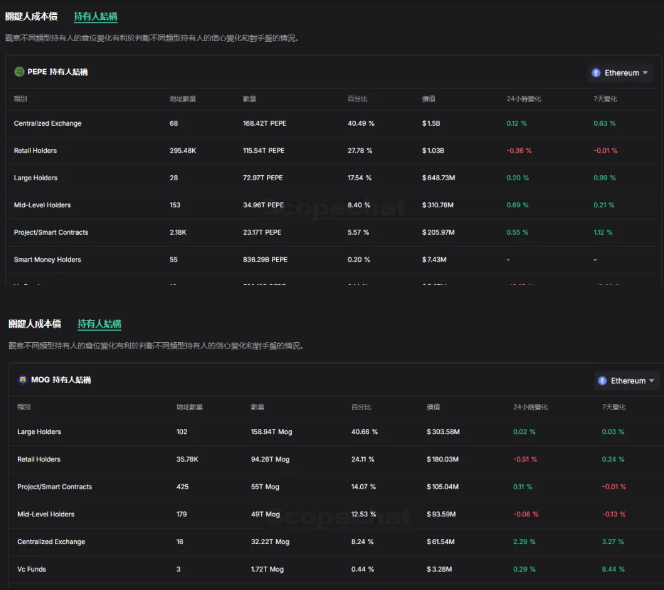Switch to top 持有人結構 tab
Screen dimensions: 664x590
[x=96, y=17]
